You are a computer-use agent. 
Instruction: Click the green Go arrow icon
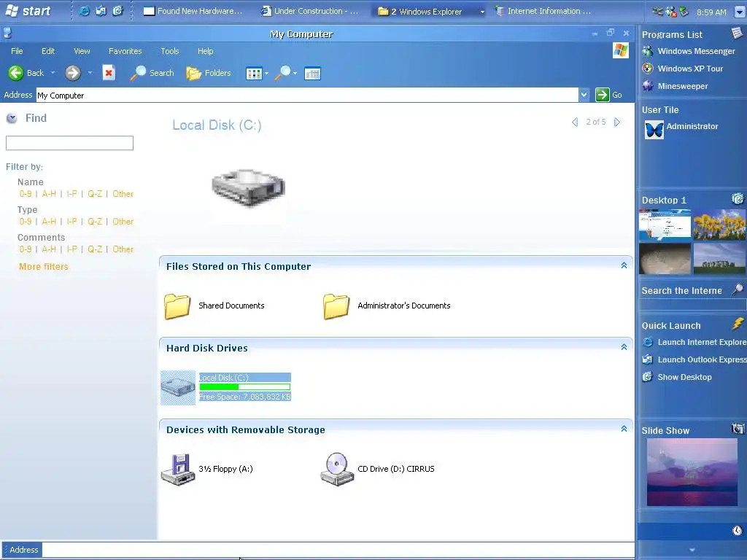602,95
